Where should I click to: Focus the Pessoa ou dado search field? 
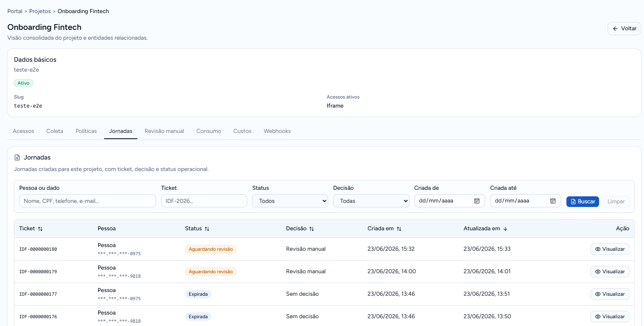tap(87, 201)
